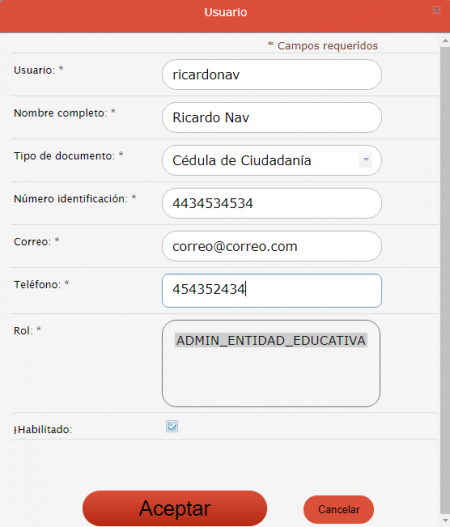
Task: Select the Cédula de Ciudadanía combo box
Action: (272, 160)
